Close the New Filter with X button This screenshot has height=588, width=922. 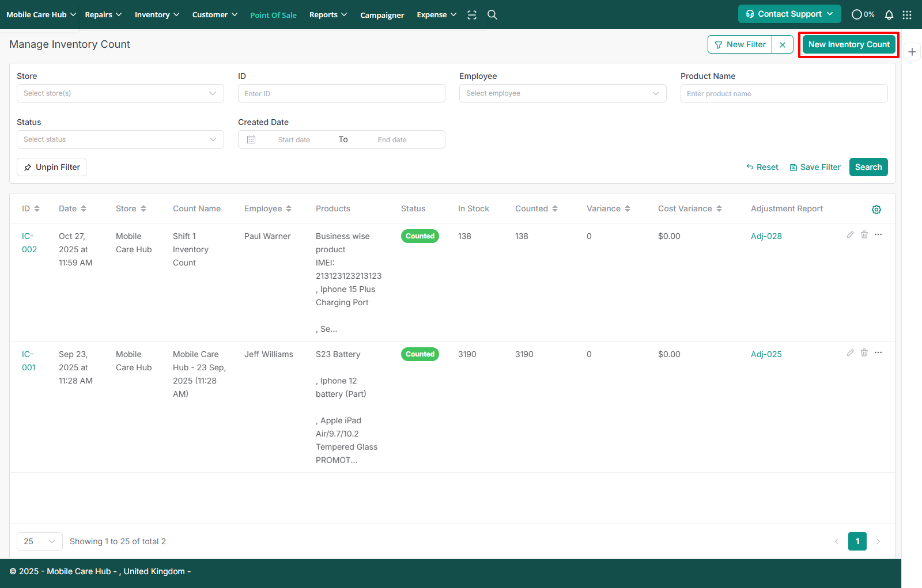pyautogui.click(x=783, y=45)
